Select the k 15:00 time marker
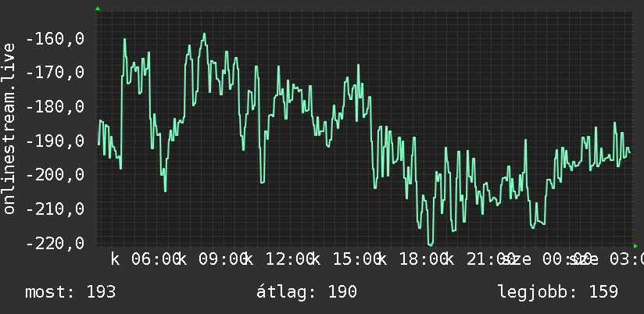The width and height of the screenshot is (644, 314). (345, 259)
